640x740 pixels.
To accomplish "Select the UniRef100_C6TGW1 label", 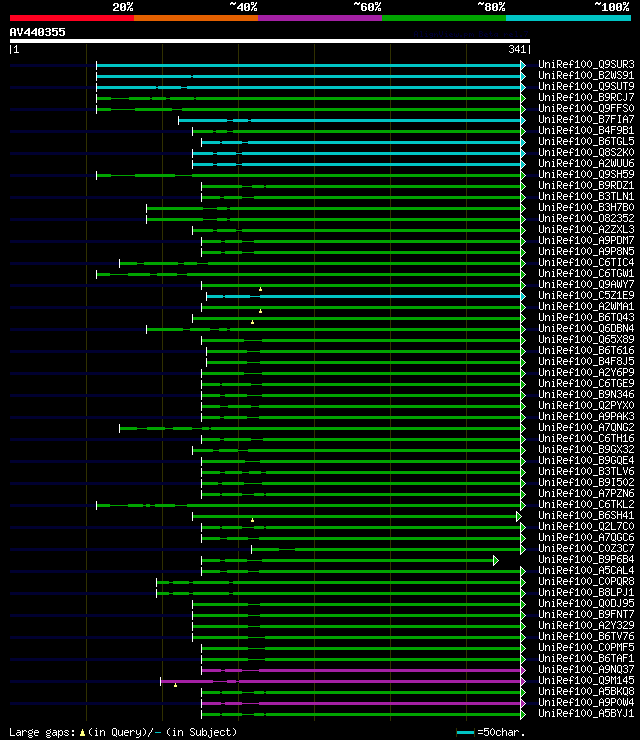I will click(586, 273).
